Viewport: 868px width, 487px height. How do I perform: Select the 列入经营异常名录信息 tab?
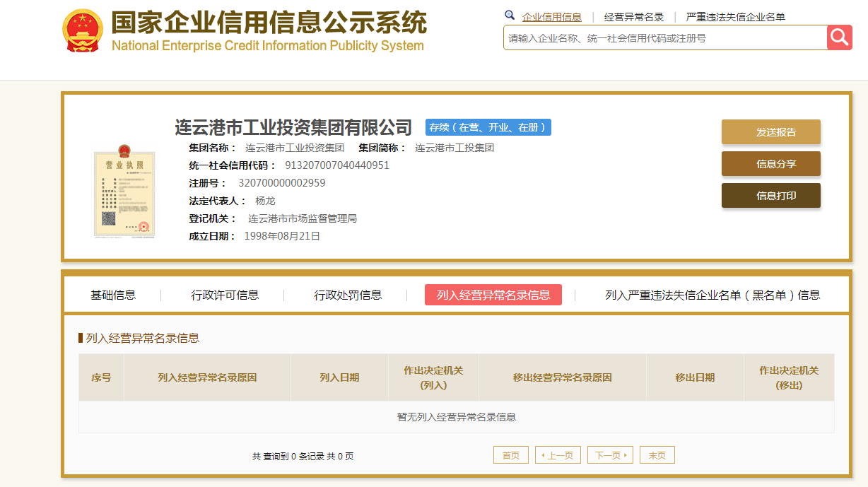pos(493,295)
